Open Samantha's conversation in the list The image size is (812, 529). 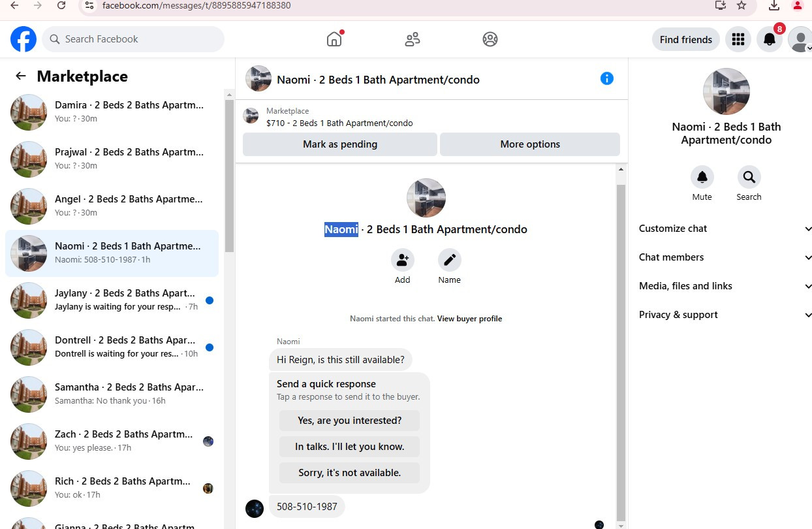[x=112, y=394]
